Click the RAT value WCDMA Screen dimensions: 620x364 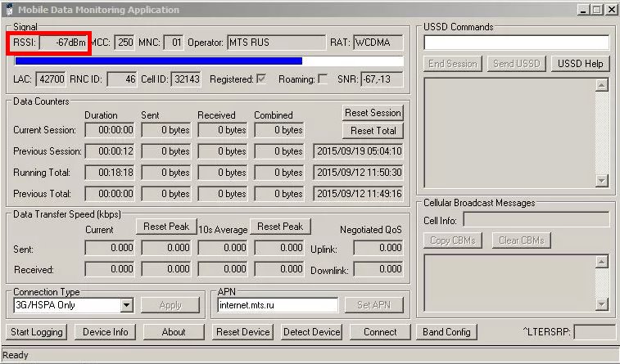coord(378,43)
